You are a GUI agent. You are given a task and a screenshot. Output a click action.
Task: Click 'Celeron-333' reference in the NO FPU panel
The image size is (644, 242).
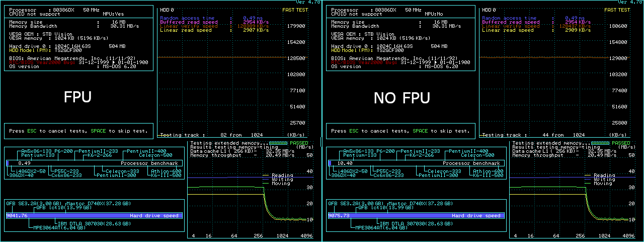tap(445, 171)
